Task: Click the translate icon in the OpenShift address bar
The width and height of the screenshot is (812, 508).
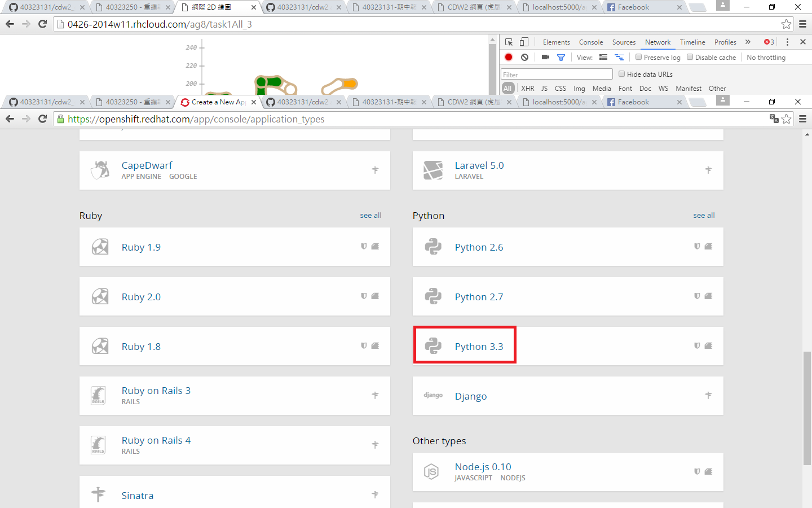Action: point(774,119)
